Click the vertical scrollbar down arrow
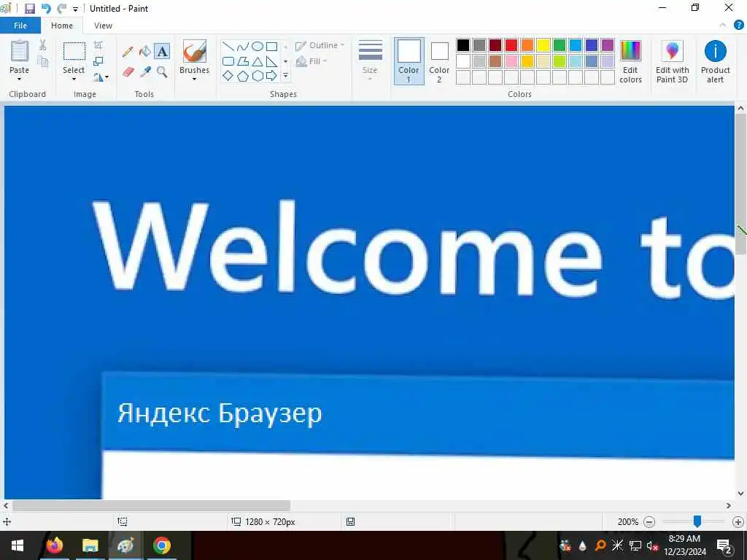Screen dimensions: 747x560 click(x=740, y=494)
